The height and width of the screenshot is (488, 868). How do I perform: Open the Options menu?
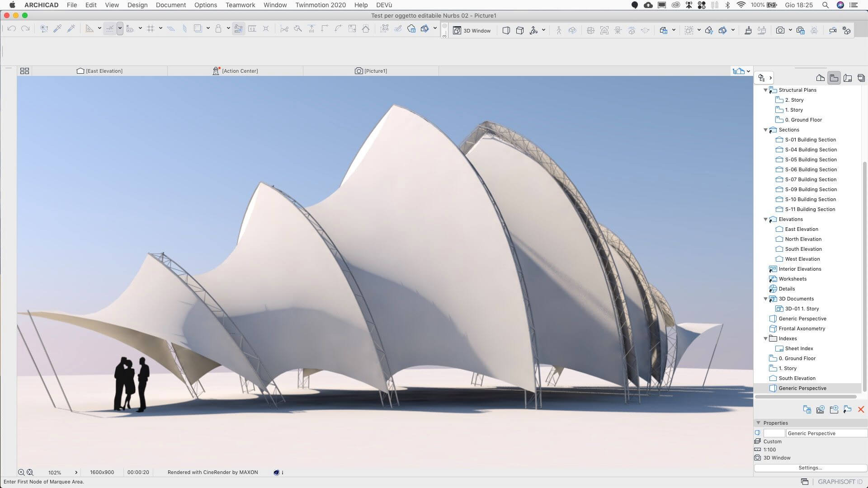point(206,5)
